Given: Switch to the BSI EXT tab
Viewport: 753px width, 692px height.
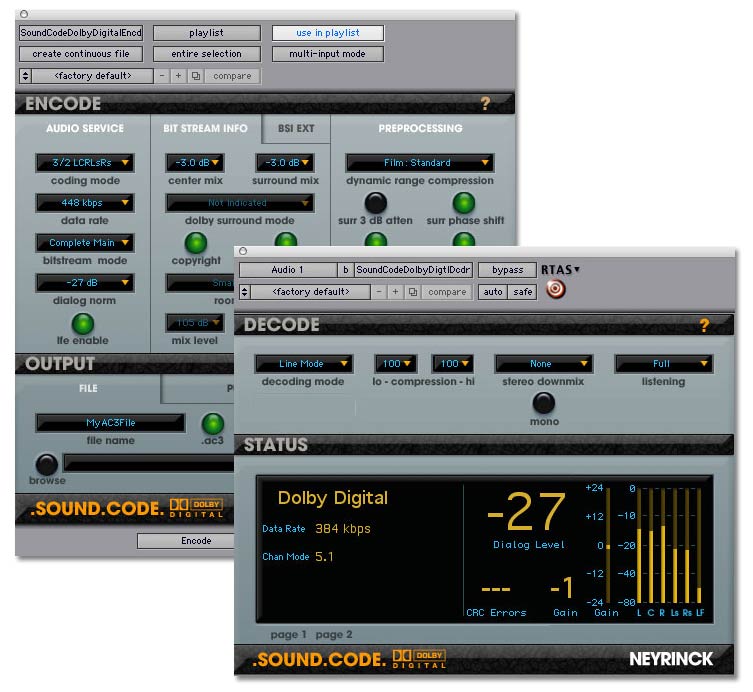Looking at the screenshot, I should coord(295,128).
